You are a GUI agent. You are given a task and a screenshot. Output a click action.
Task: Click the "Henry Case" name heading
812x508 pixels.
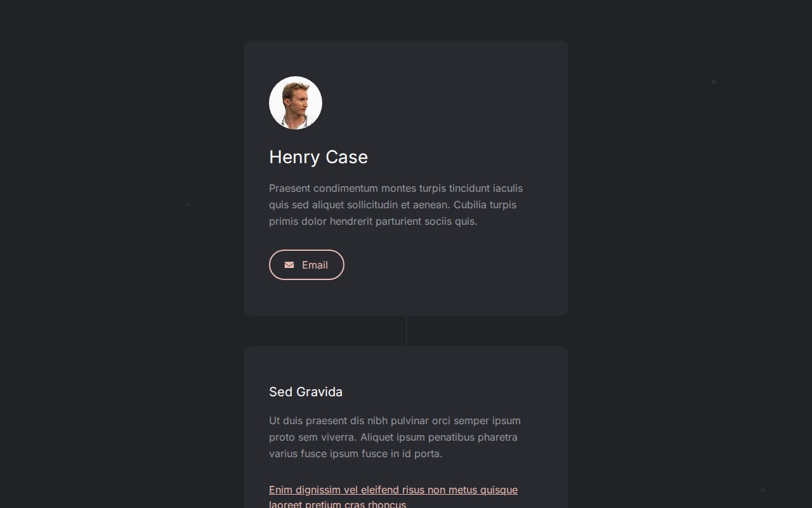[x=318, y=157]
